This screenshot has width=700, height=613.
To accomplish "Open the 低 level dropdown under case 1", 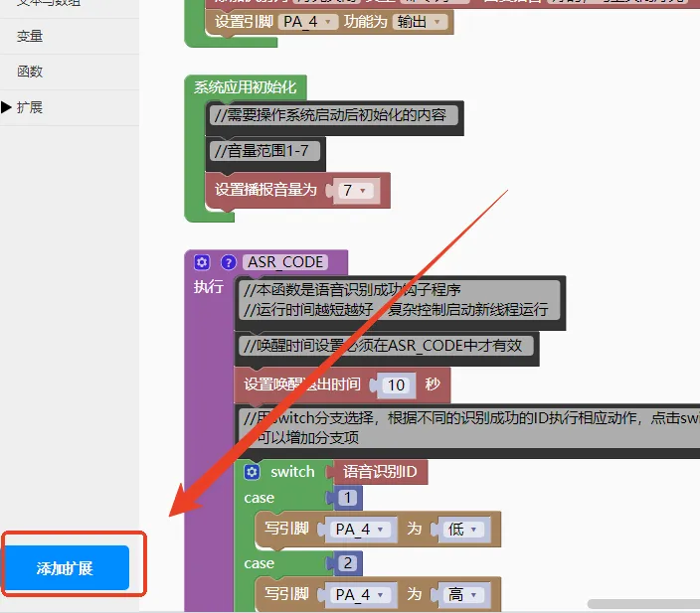I will click(x=463, y=530).
